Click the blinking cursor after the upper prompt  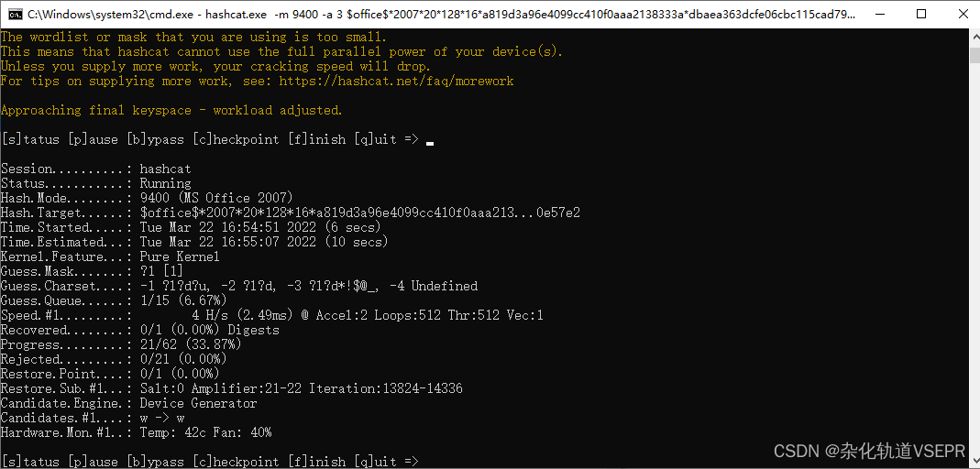tap(430, 141)
